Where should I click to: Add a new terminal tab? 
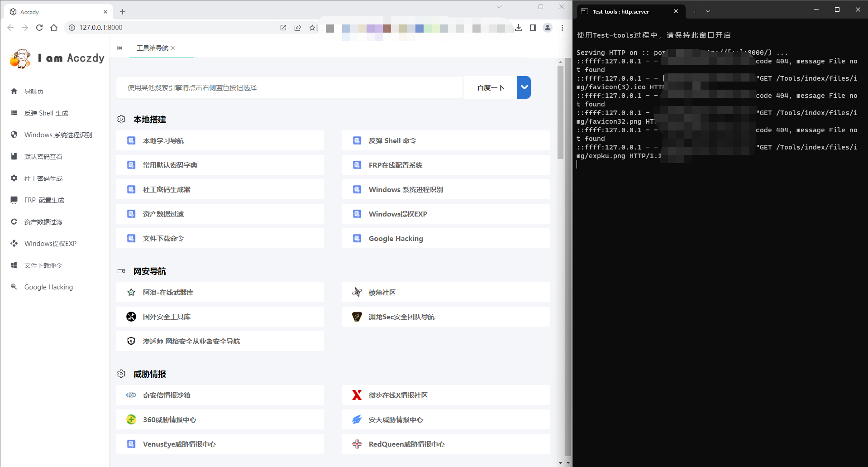695,11
